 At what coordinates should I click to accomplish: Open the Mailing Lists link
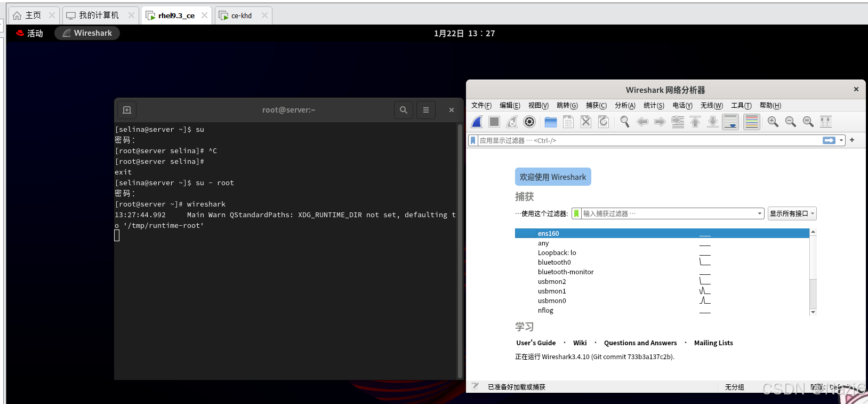pyautogui.click(x=713, y=343)
